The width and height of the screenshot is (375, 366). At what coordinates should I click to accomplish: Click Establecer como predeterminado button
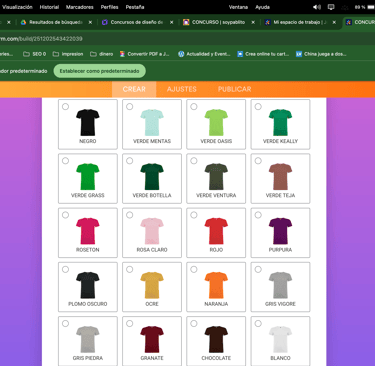pos(99,71)
